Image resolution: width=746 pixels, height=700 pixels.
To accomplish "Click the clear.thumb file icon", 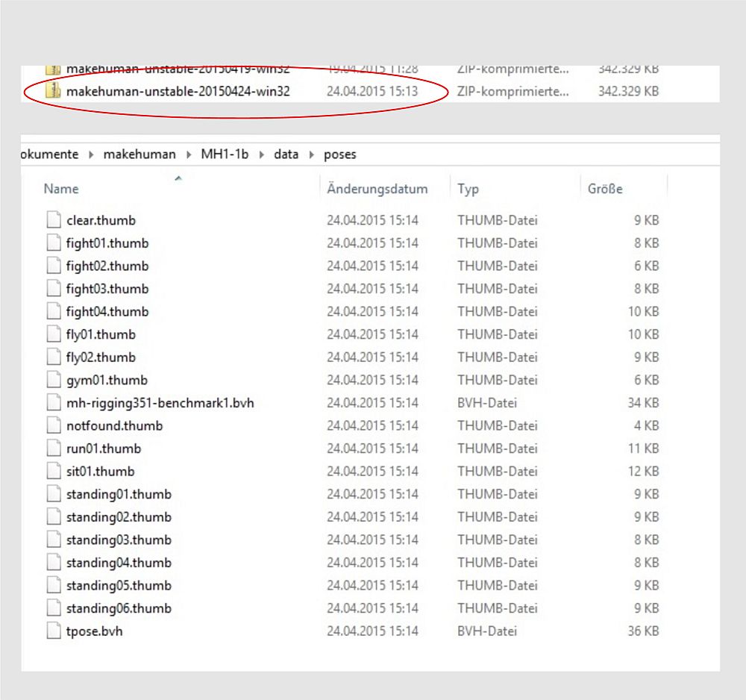I will 54,220.
